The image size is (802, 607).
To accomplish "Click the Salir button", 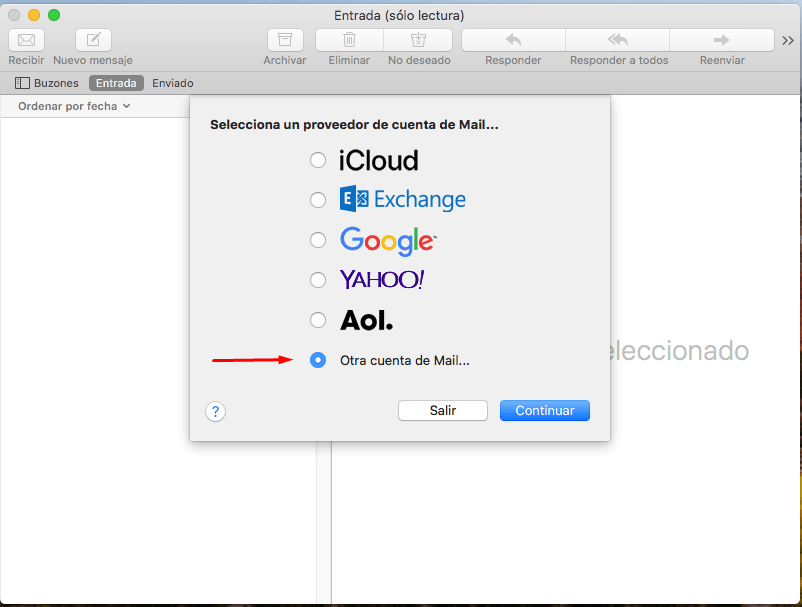I will click(x=442, y=411).
